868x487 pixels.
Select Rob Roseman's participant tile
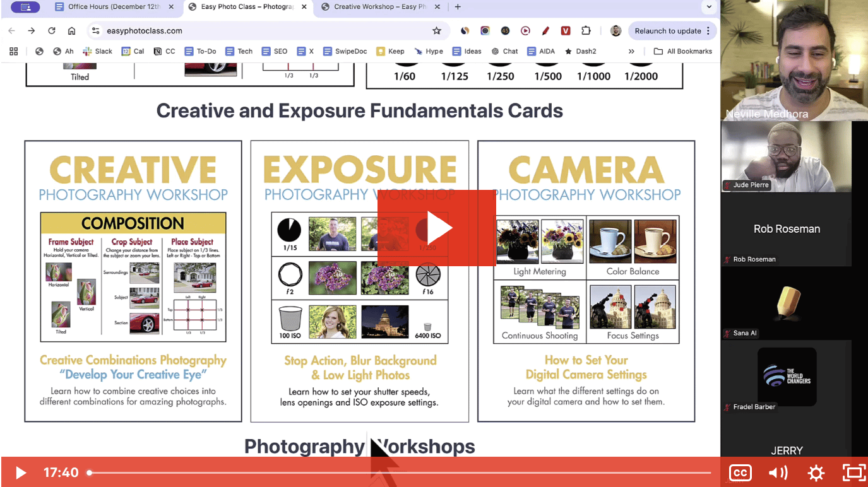click(x=786, y=229)
